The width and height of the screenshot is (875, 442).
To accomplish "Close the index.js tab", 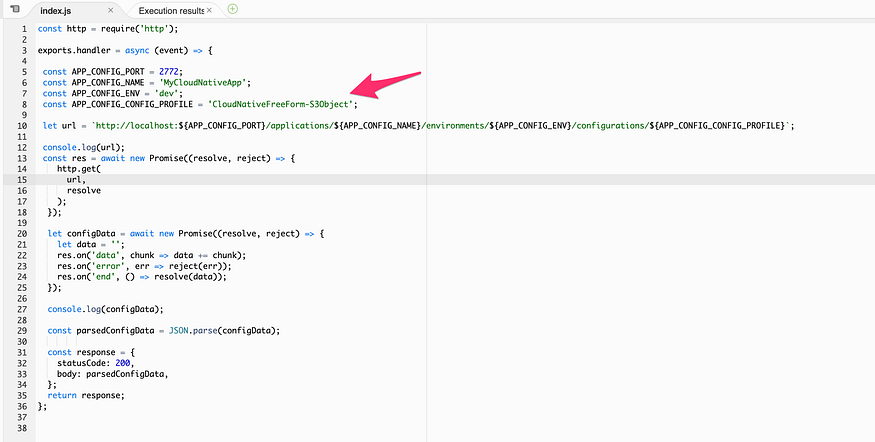I will (110, 10).
